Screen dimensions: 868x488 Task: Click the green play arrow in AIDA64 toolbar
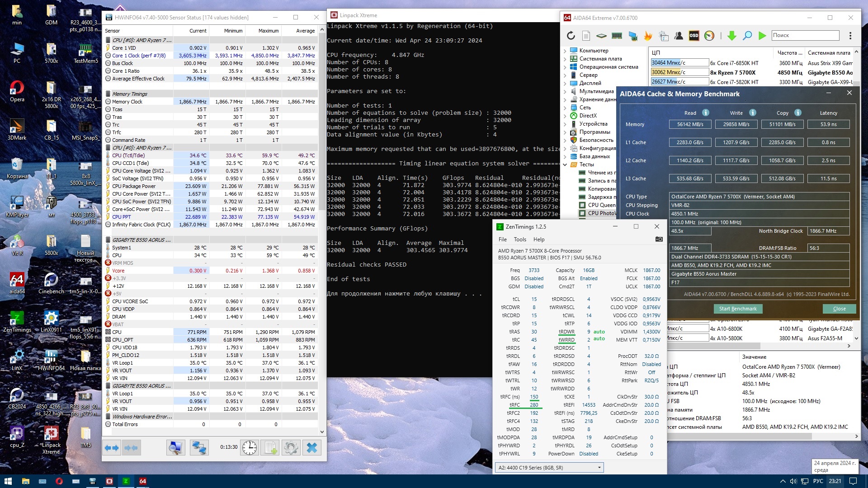762,36
